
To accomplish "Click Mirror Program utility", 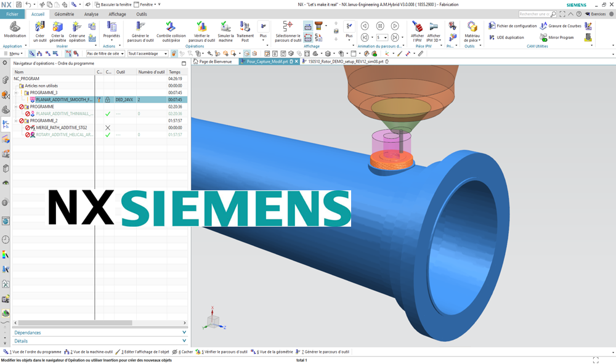I will pos(557,38).
